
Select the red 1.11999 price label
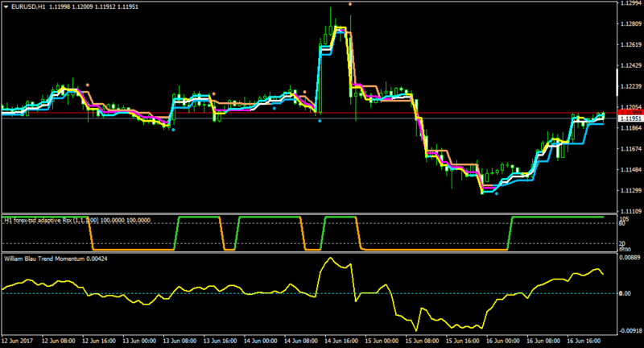(x=630, y=113)
